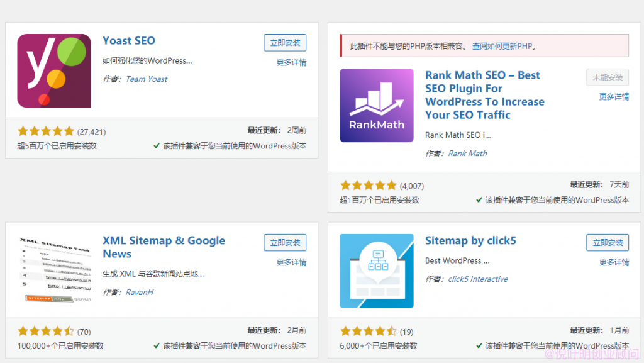Click the XML Sitemap compatibility checkmark
The height and width of the screenshot is (363, 644).
click(x=156, y=346)
